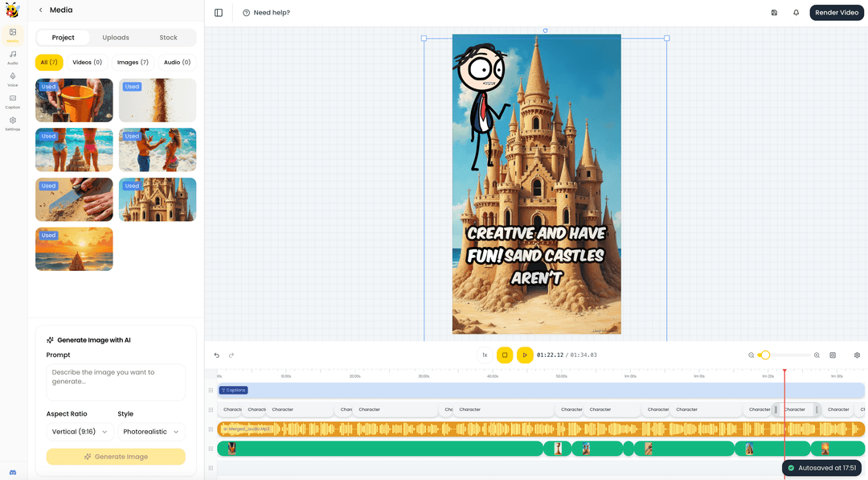Switch to the Project tab

[63, 38]
